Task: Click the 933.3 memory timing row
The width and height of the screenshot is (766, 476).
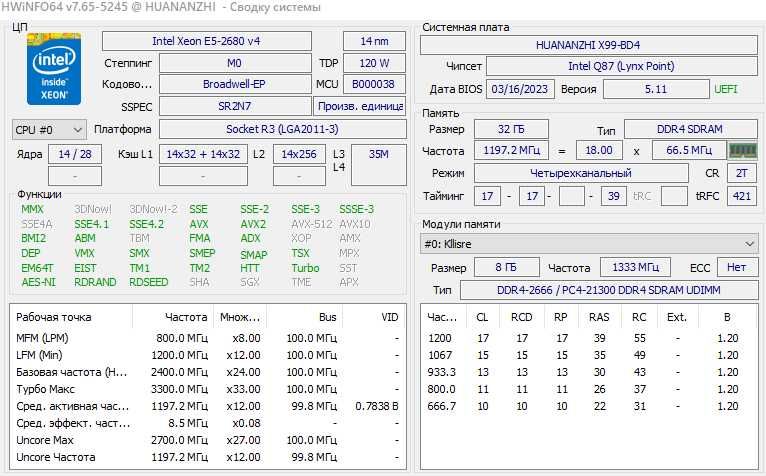Action: pos(588,372)
